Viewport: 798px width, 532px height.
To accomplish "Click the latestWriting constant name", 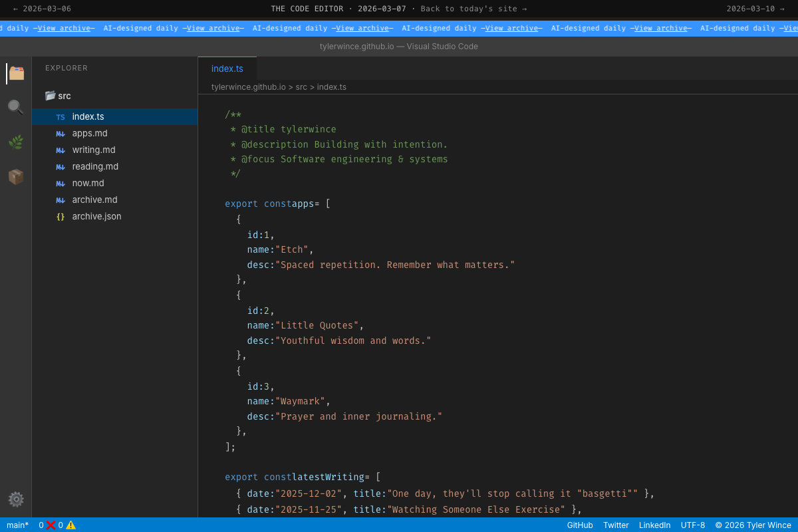I will click(328, 477).
